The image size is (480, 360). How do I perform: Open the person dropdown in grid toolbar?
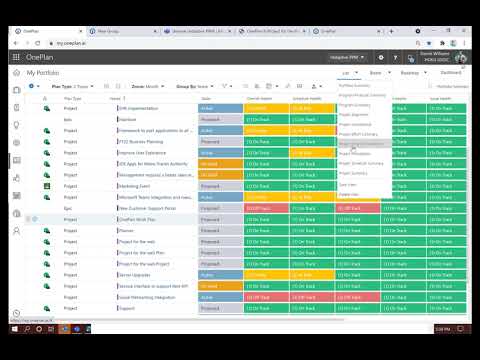click(x=316, y=86)
